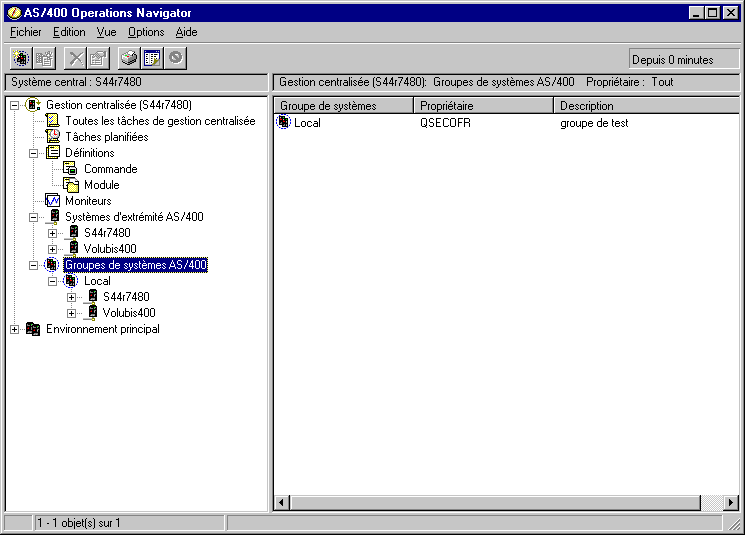Select Toutes les tâches de gestion centralisée
Image resolution: width=745 pixels, height=535 pixels.
coord(160,121)
